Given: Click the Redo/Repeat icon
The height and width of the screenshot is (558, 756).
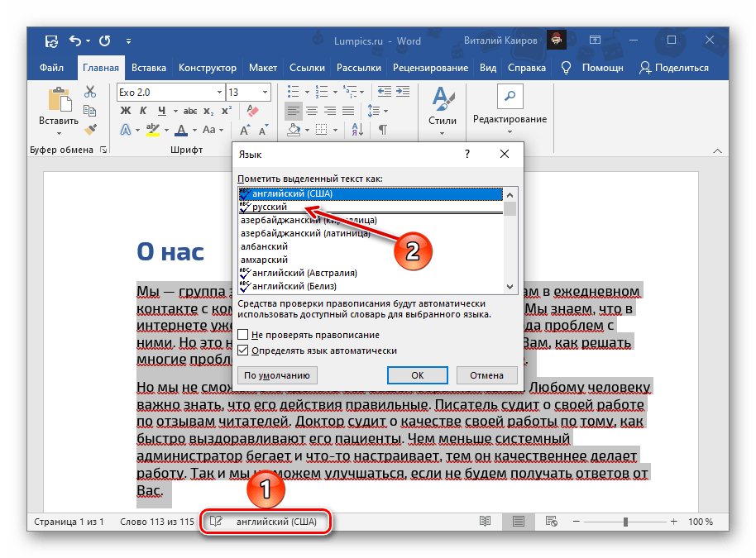Looking at the screenshot, I should 104,41.
